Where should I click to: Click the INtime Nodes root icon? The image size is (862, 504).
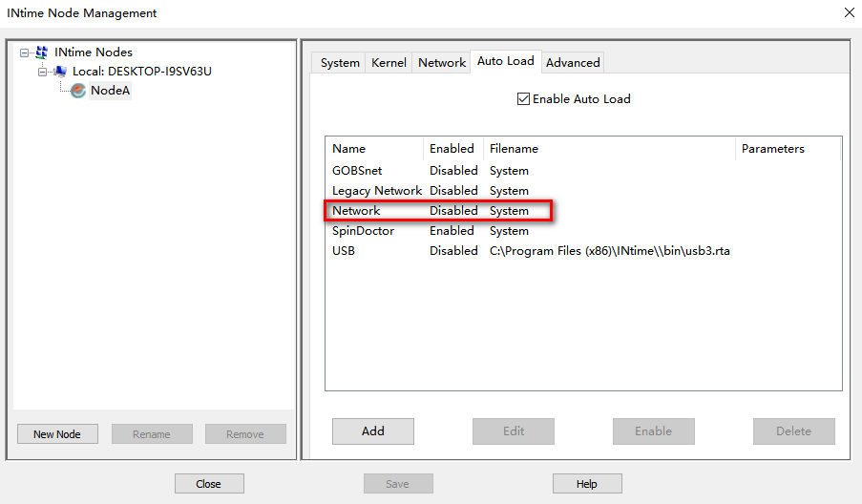tap(42, 52)
